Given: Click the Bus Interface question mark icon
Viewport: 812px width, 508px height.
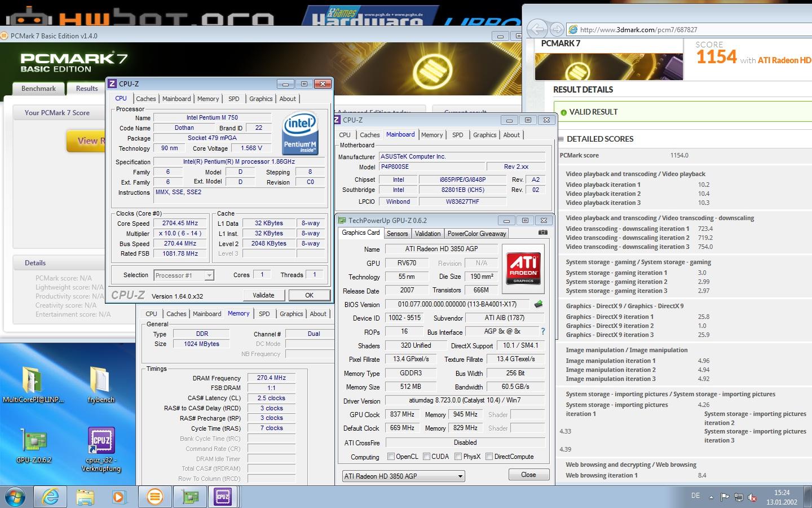Looking at the screenshot, I should (x=543, y=331).
